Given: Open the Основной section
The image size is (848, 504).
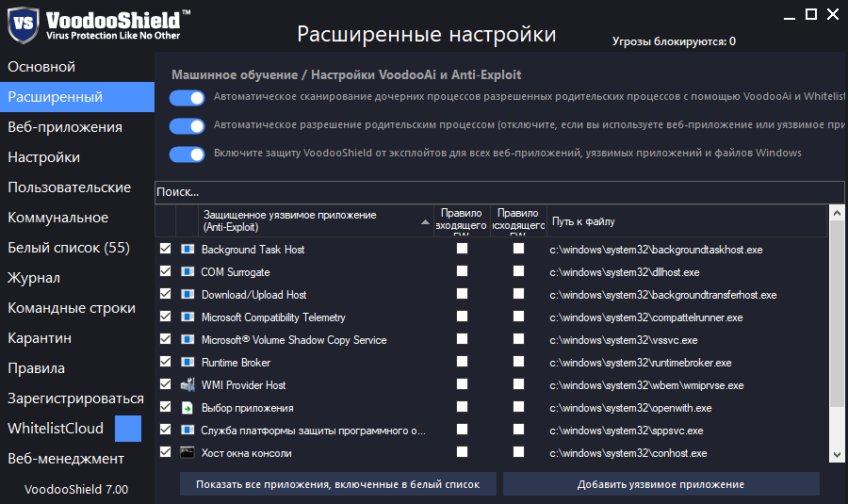Looking at the screenshot, I should [x=77, y=67].
